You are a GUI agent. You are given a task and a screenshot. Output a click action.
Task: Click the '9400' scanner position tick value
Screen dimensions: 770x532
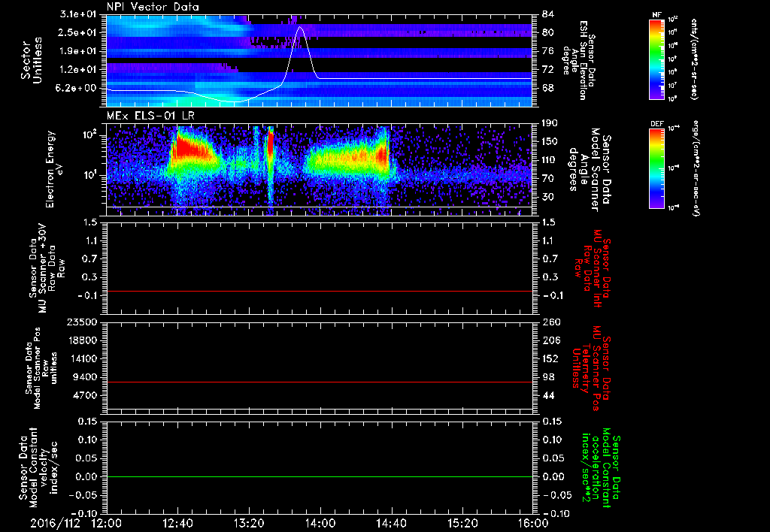[x=84, y=377]
